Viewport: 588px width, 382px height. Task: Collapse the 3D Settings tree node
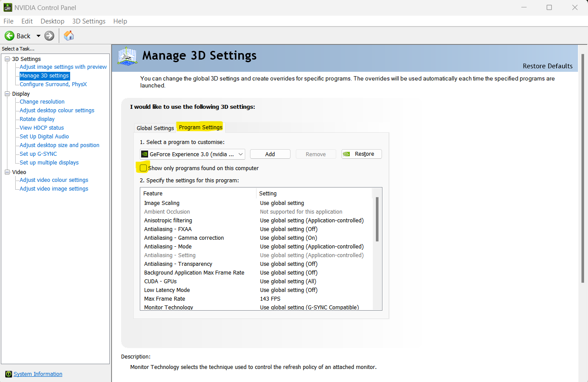[x=7, y=59]
